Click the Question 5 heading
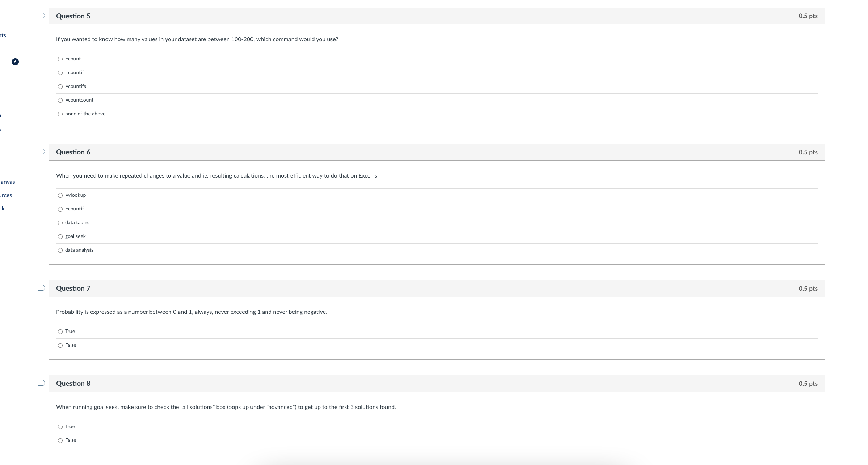868x465 pixels. [73, 16]
